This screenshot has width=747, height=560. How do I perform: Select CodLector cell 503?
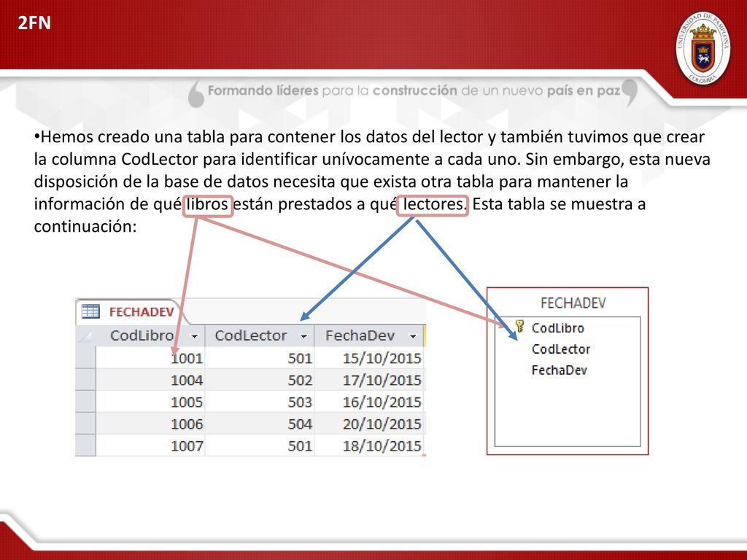pos(260,402)
